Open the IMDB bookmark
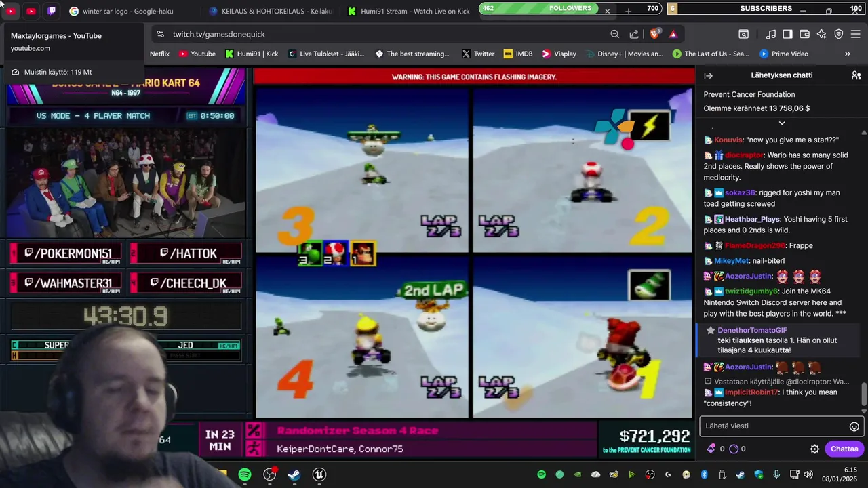 click(x=517, y=54)
